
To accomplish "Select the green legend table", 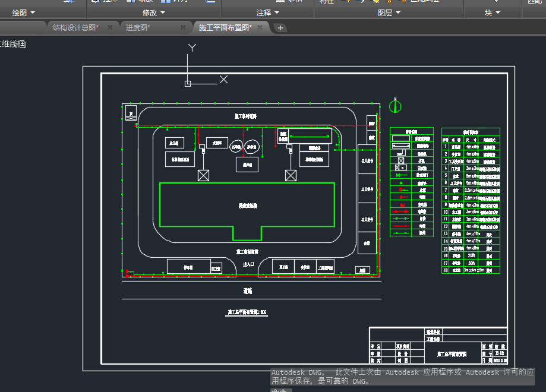I will (412, 182).
